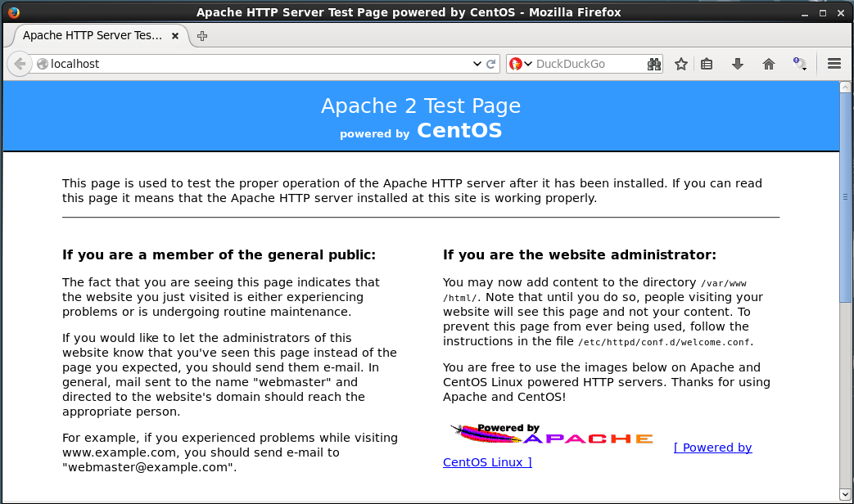Click the Powered by Apache logo
Screen dimensions: 854x504
tap(551, 434)
